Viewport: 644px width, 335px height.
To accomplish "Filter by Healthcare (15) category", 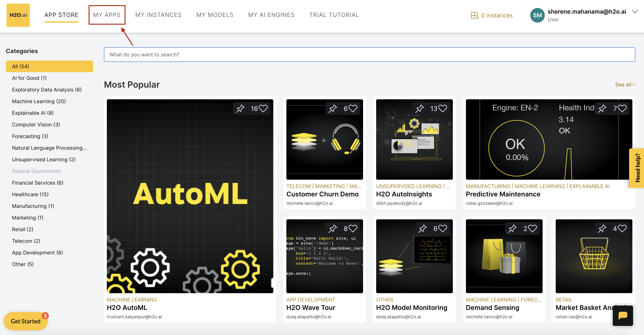I will click(x=30, y=194).
